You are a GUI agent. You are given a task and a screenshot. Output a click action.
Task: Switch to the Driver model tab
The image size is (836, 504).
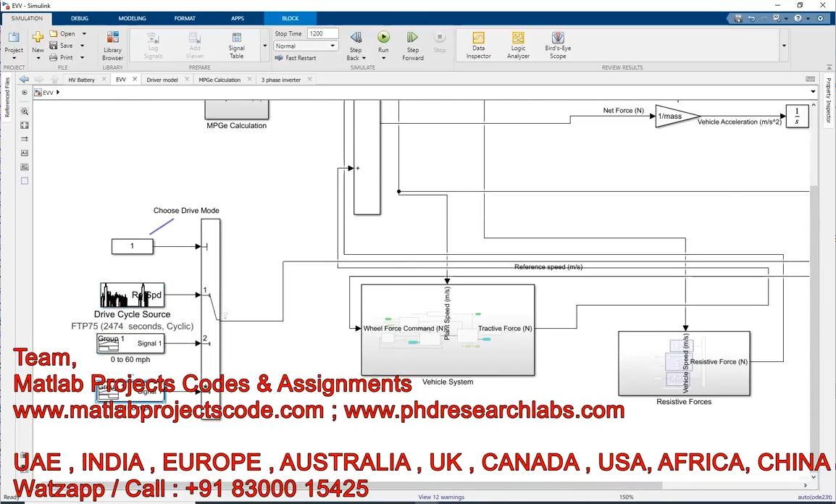(162, 80)
